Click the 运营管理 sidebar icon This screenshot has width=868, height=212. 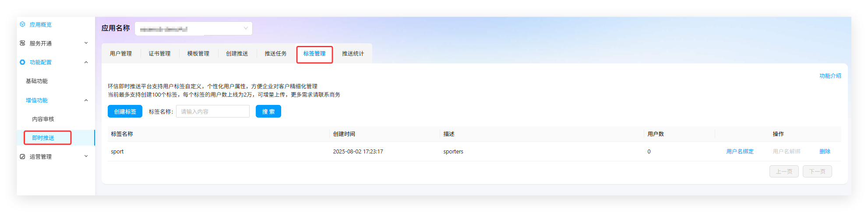click(22, 156)
